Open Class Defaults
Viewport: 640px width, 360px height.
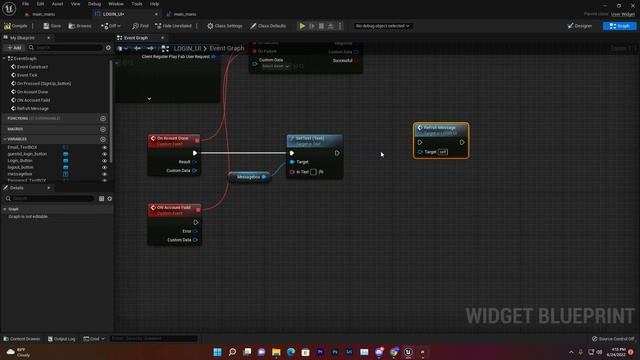click(268, 26)
